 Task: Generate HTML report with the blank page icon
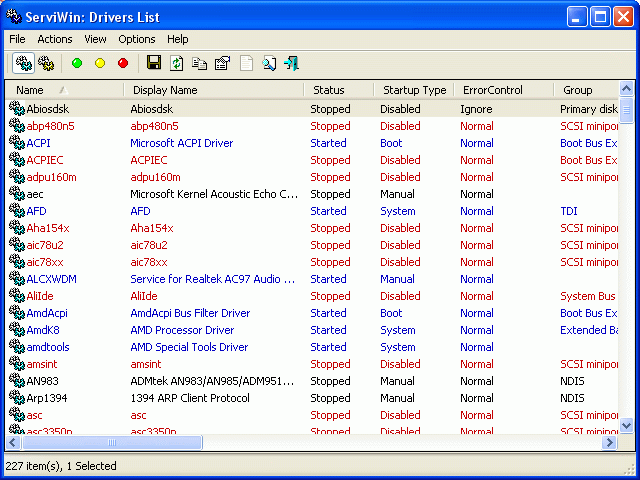click(246, 63)
